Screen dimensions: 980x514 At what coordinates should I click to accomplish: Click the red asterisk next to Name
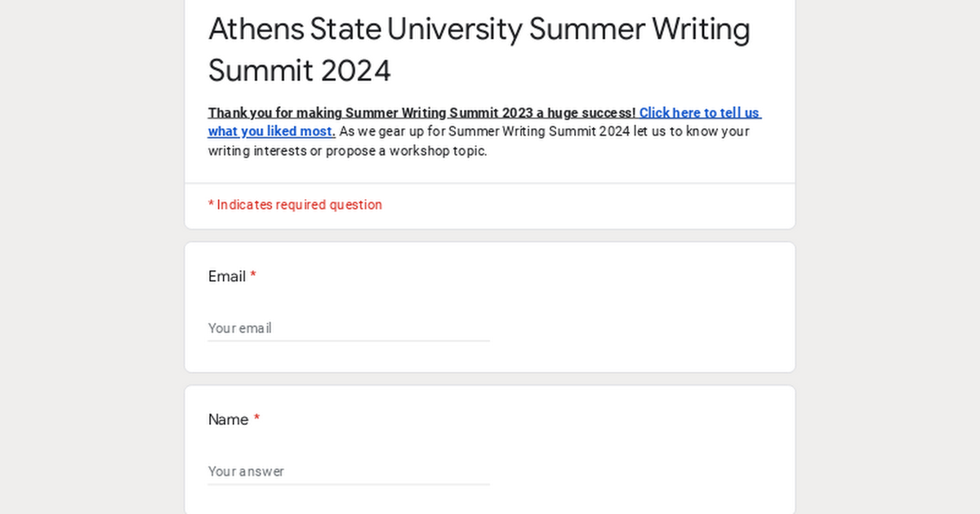(257, 419)
